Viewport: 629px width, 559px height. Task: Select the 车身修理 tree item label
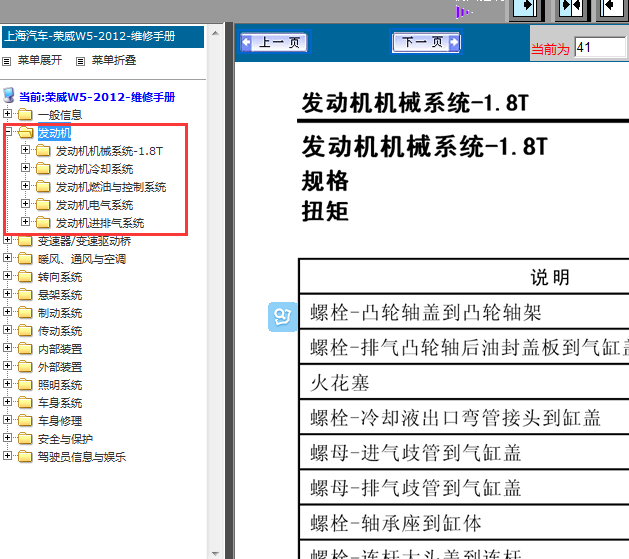(x=60, y=421)
